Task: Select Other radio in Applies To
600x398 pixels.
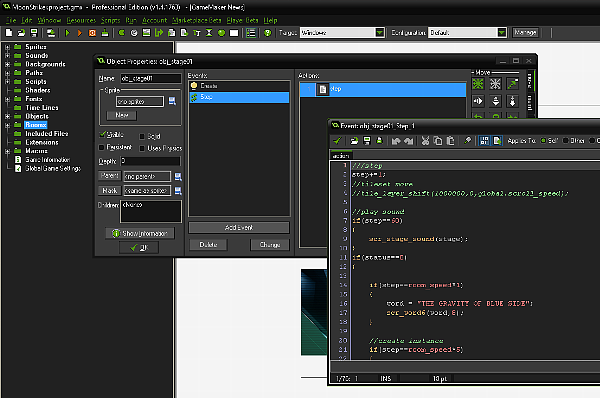Action: [x=566, y=141]
